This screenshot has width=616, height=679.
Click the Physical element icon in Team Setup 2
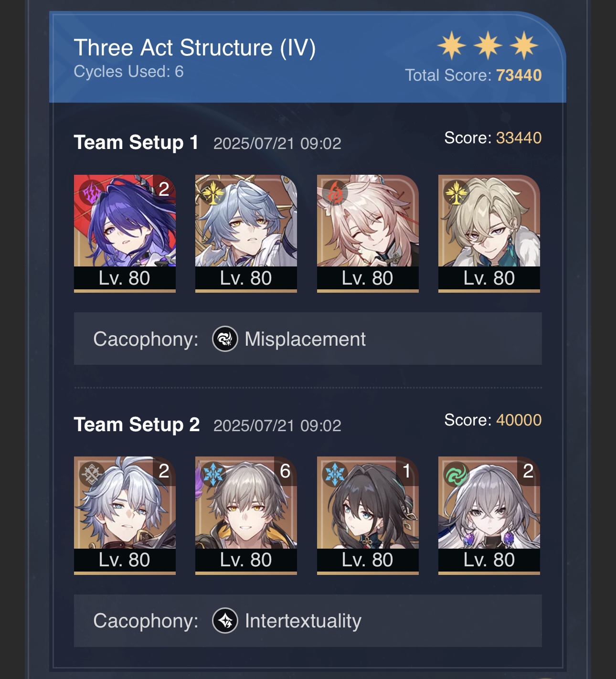92,475
